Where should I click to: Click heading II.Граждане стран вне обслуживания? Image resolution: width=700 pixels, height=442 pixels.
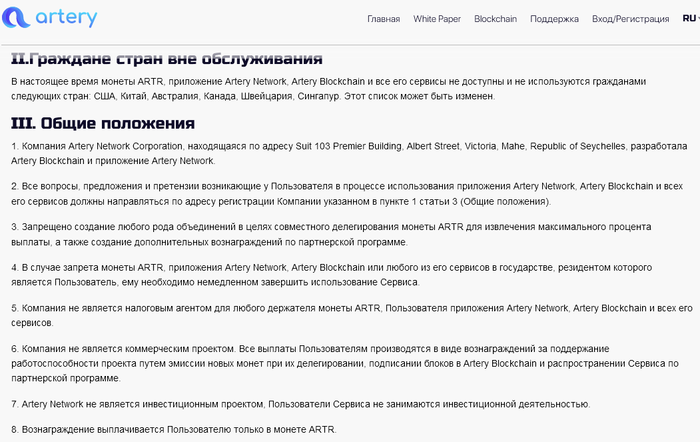167,58
